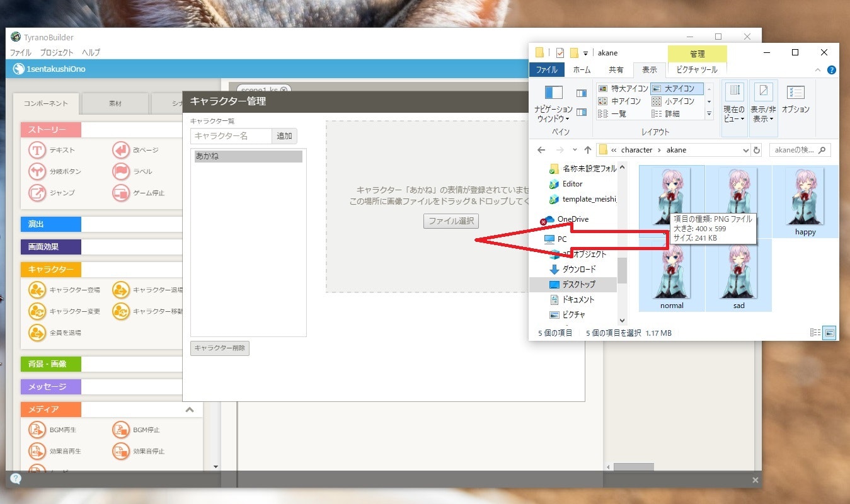Open quick access toolbar customize arrow
The width and height of the screenshot is (850, 504).
[585, 53]
